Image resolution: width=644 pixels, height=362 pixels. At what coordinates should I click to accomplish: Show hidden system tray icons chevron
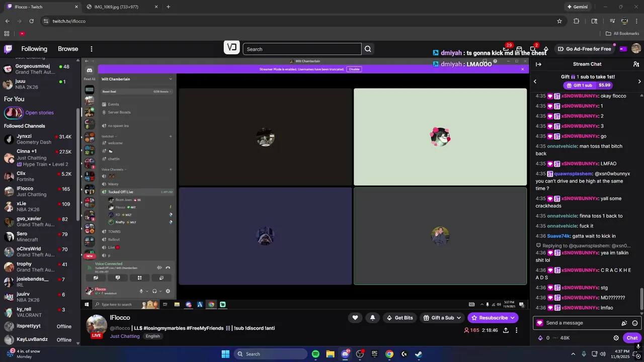573,354
